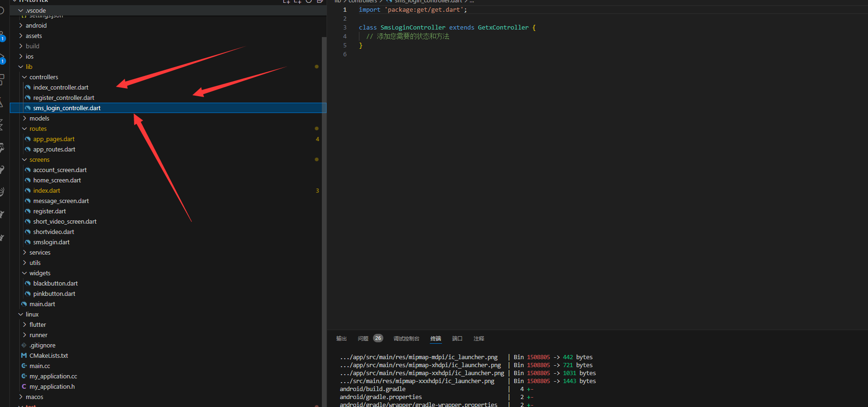Open the 注释 tab
This screenshot has width=868, height=407.
coord(479,339)
